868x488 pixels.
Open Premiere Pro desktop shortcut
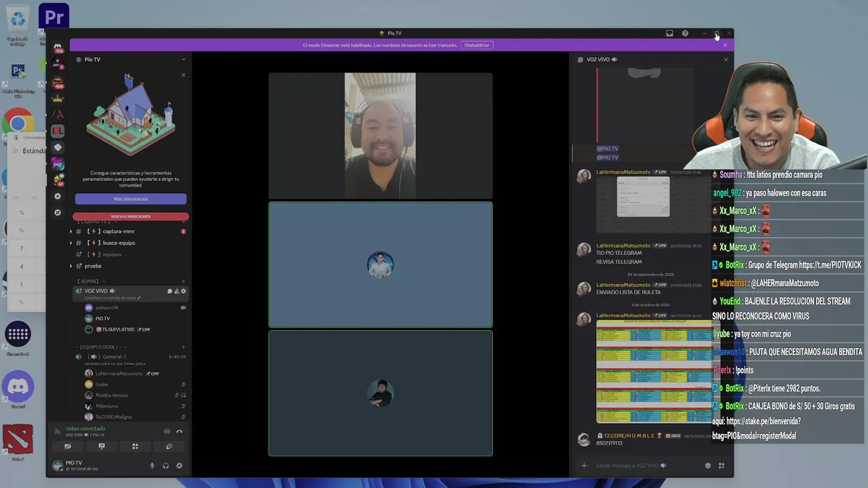[x=54, y=16]
